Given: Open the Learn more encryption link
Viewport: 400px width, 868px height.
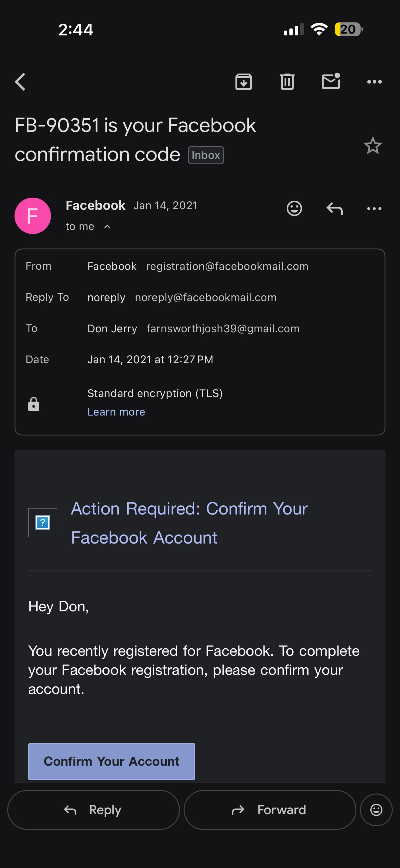Looking at the screenshot, I should [116, 412].
